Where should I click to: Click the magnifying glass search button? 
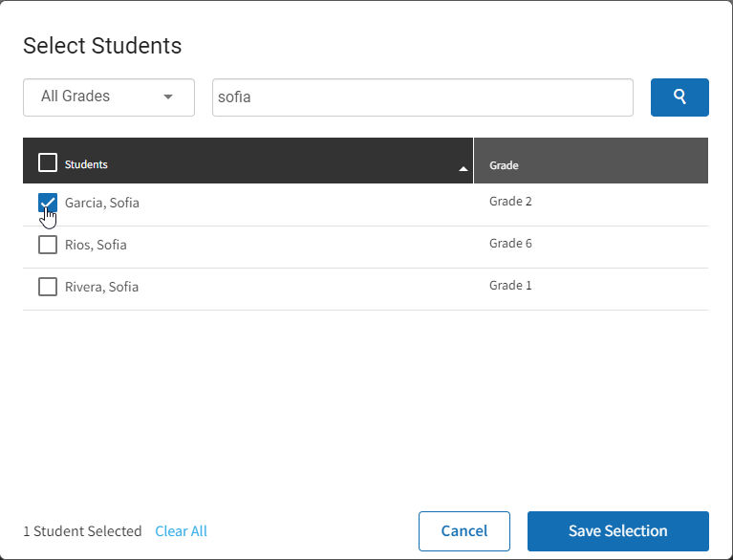(679, 97)
